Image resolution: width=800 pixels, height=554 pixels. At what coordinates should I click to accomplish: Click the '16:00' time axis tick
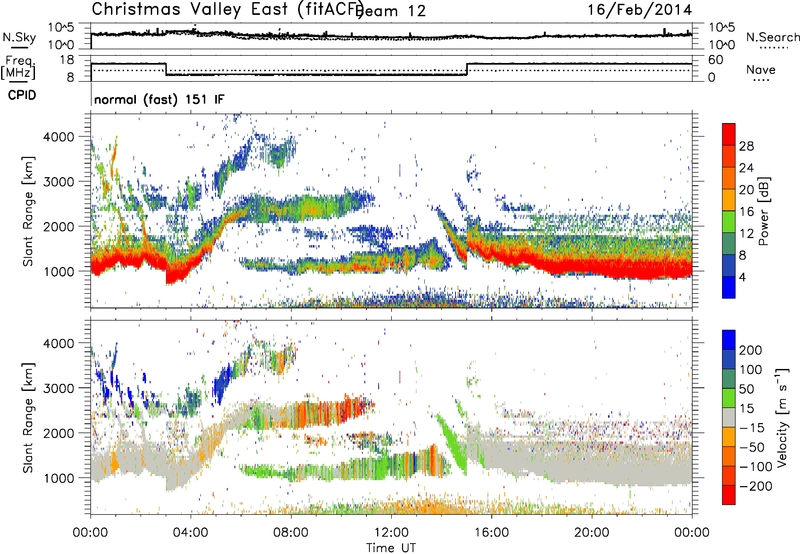coord(492,533)
